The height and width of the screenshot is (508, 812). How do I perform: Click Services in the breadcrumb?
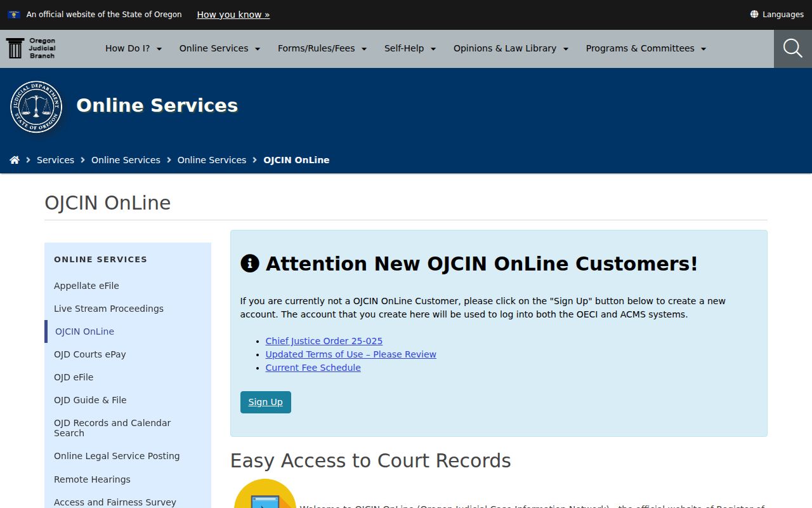(55, 160)
